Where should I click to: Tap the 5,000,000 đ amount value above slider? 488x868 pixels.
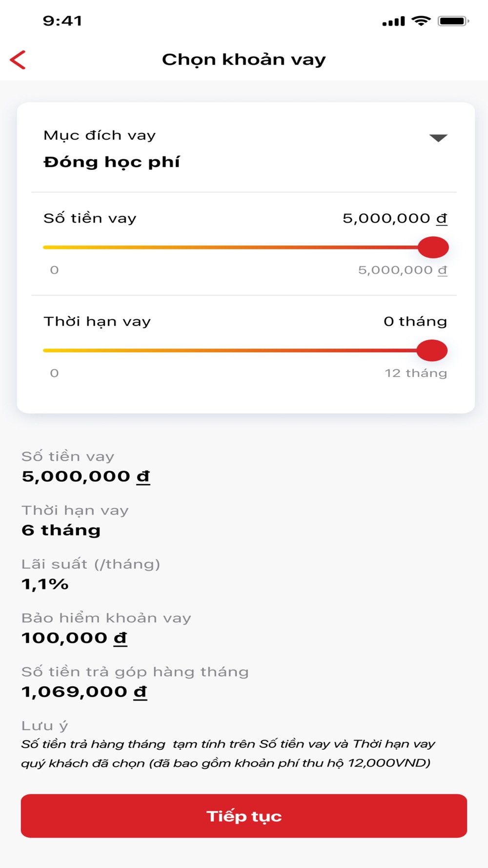point(395,218)
